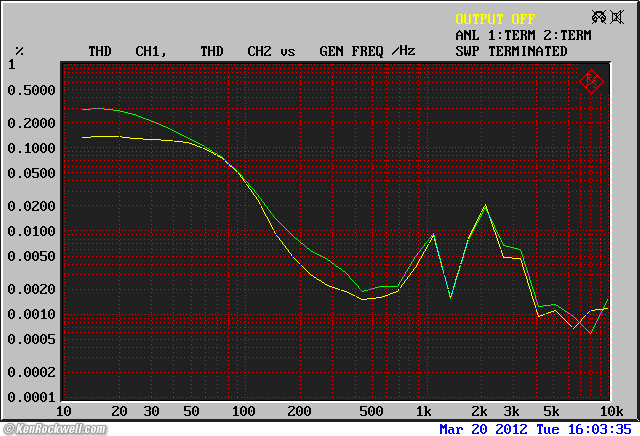Click the yellow OUTPUT OFF status text

click(x=495, y=19)
